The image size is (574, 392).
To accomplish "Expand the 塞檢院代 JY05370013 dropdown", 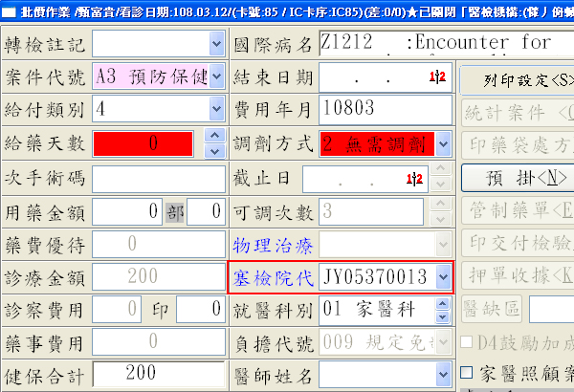I will [443, 277].
